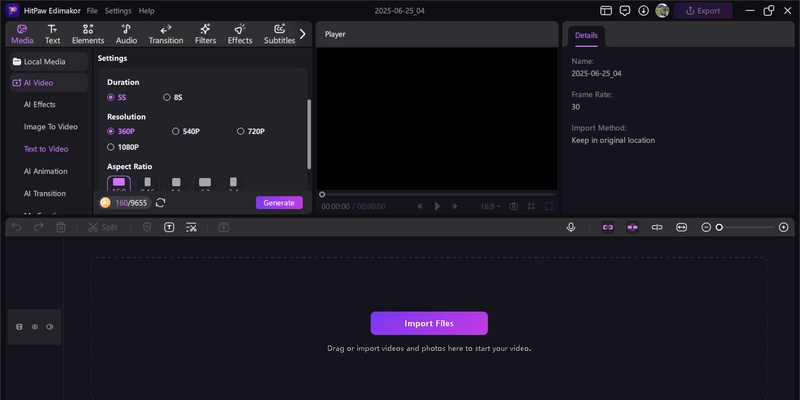This screenshot has width=800, height=400.
Task: Open the Elements tab
Action: click(x=88, y=34)
